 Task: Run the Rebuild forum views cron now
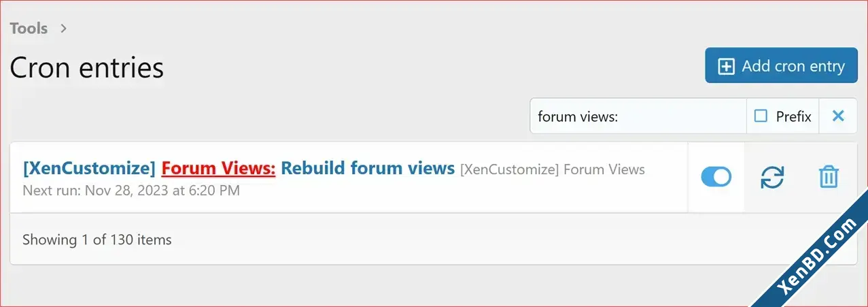pyautogui.click(x=772, y=178)
